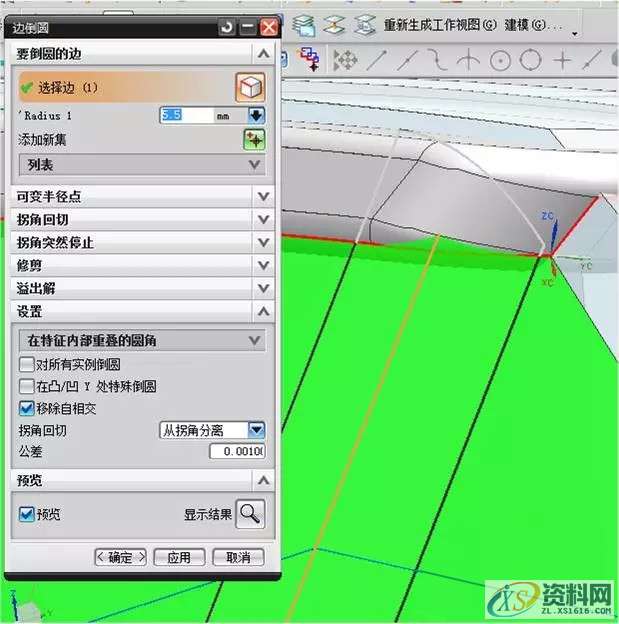The height and width of the screenshot is (624, 619).
Task: Collapse the preview section
Action: click(x=263, y=480)
